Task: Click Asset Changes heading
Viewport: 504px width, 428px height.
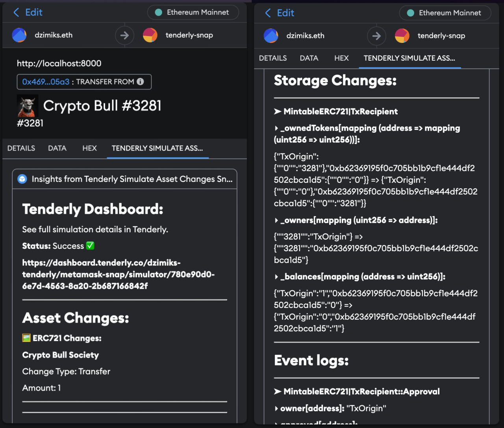Action: pos(76,318)
